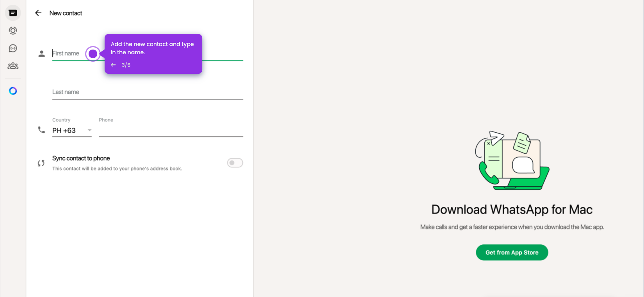This screenshot has height=297, width=644.
Task: Open the Status icon in sidebar
Action: pos(13,30)
